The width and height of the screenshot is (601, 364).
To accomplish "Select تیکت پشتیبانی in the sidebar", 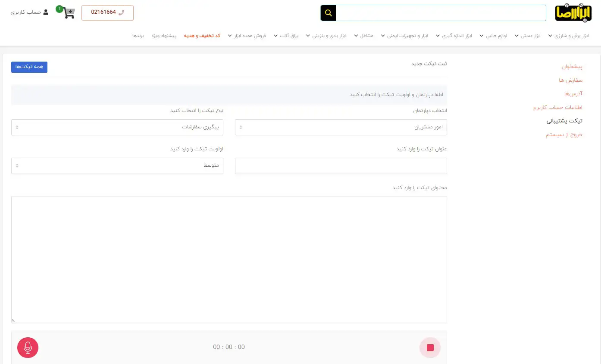I will coord(565,121).
